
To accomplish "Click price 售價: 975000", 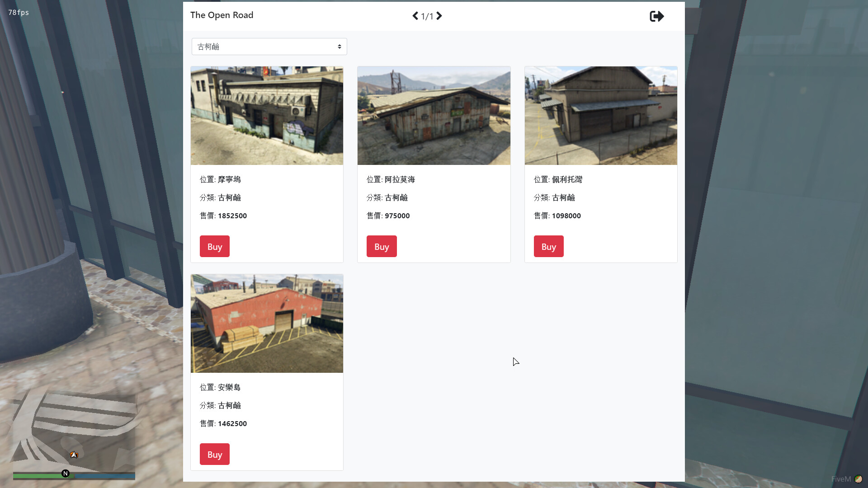I will click(388, 216).
